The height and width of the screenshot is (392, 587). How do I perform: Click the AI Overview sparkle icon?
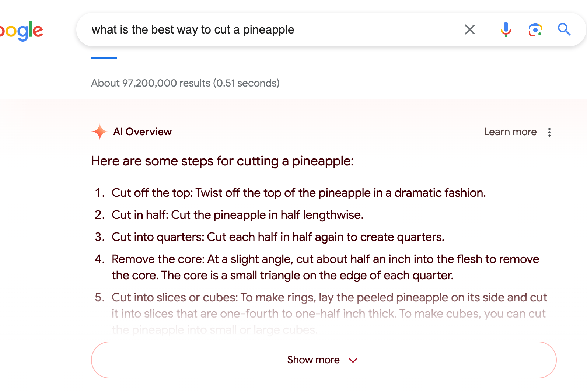[99, 132]
